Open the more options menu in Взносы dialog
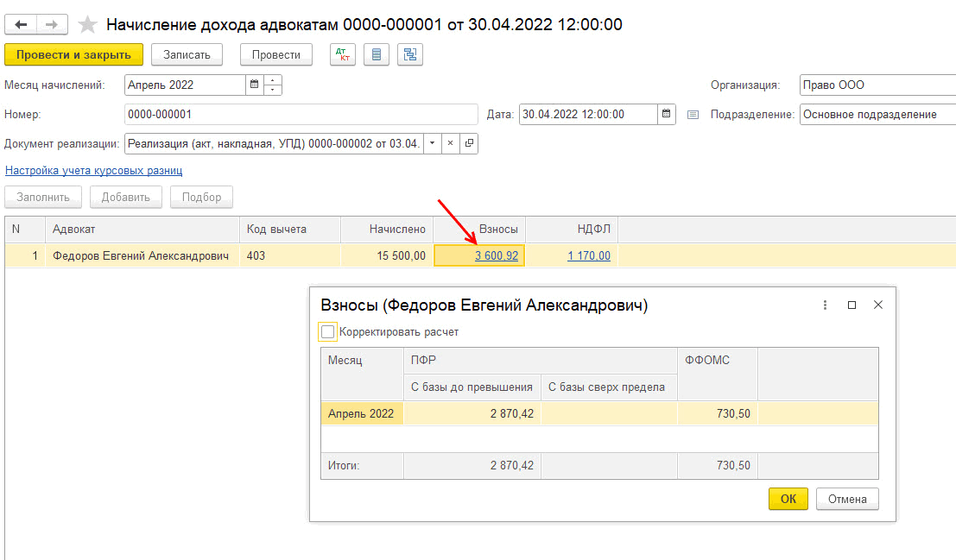Viewport: 956px width, 560px height. [826, 305]
